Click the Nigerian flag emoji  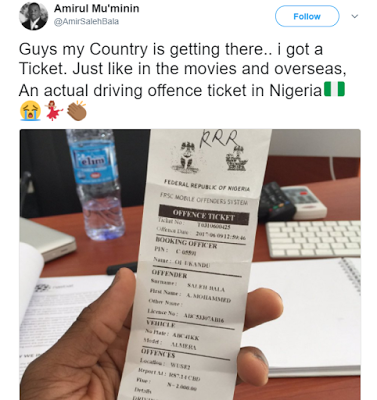(334, 89)
